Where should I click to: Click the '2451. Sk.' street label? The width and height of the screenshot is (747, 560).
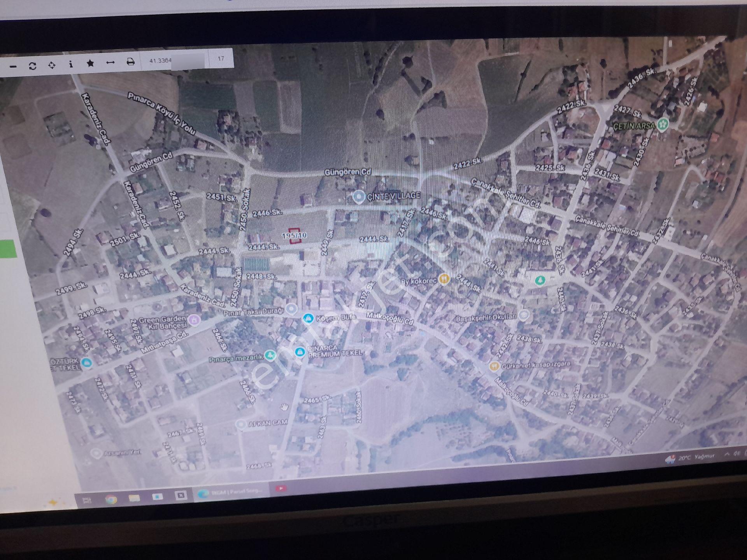221,197
